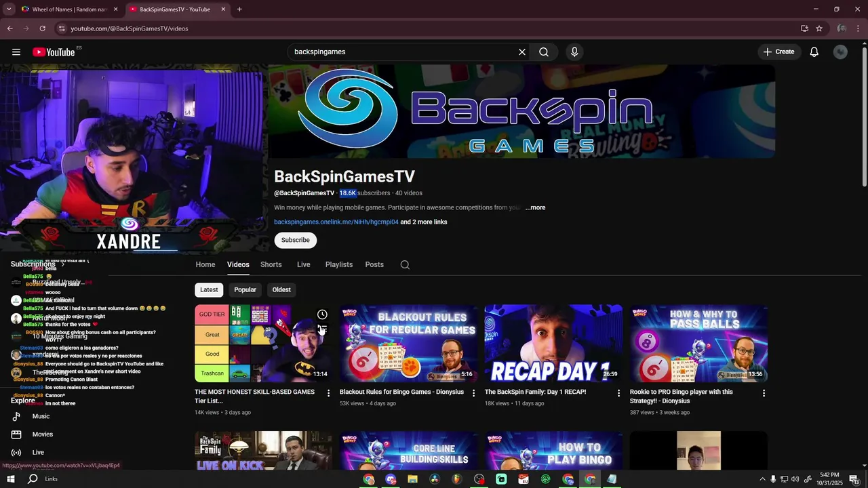Open options for Day 1 RECAP video
868x488 pixels.
click(619, 393)
